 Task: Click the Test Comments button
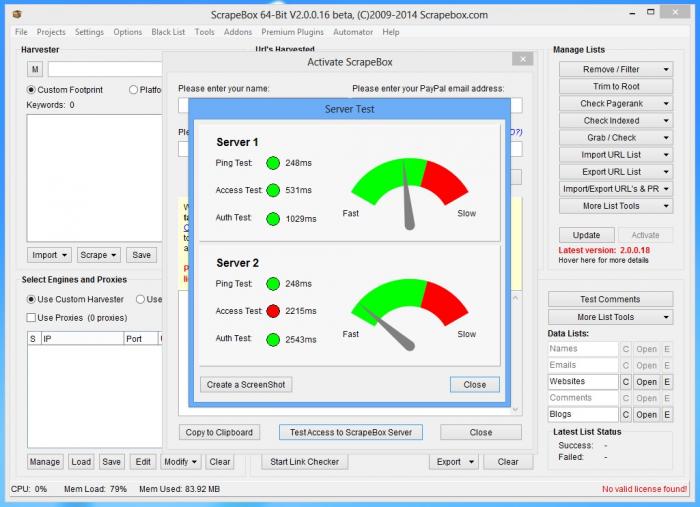610,299
